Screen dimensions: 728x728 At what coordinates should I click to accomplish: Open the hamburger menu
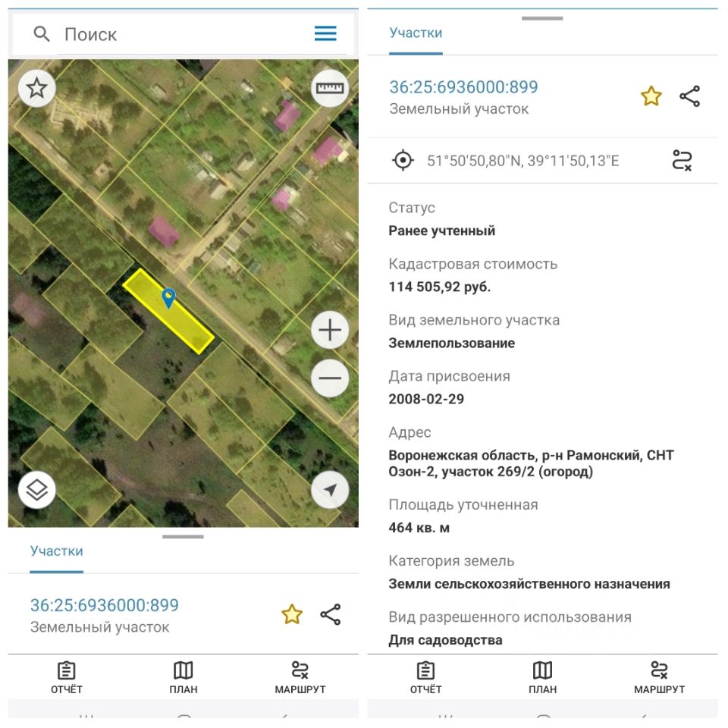click(x=325, y=33)
